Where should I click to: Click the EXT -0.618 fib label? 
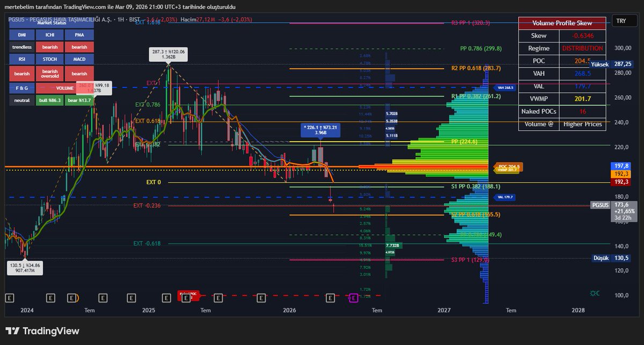coord(147,243)
